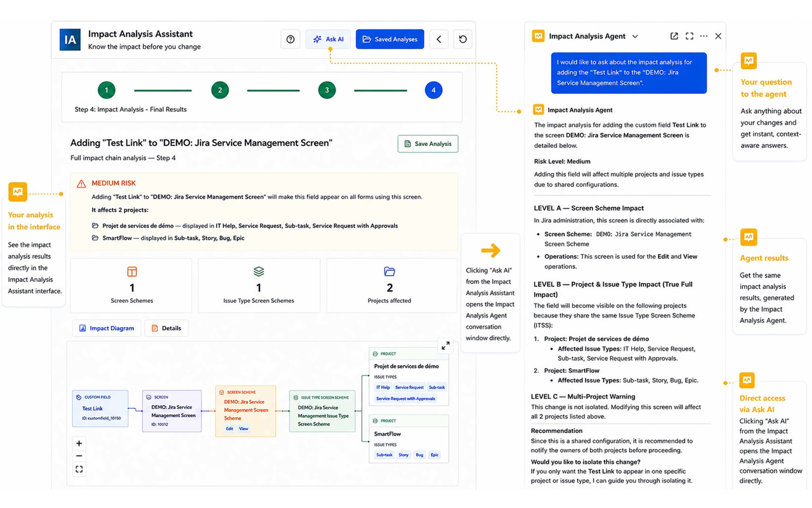Click the Ask AI button

[329, 39]
